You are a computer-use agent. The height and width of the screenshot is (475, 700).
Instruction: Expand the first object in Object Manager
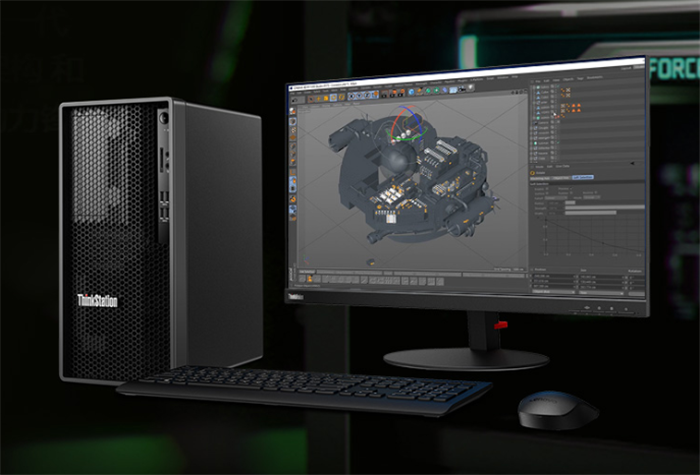pyautogui.click(x=533, y=88)
